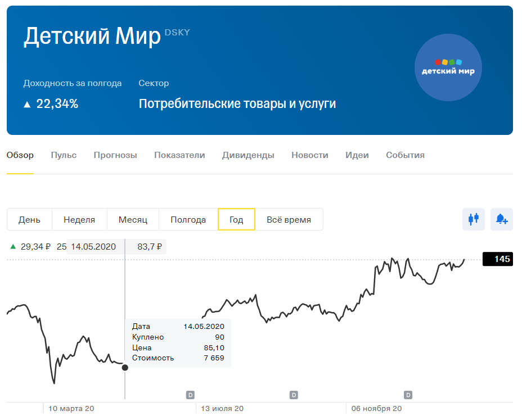522x420 pixels.
Task: Click the 22,34% return value
Action: [57, 104]
